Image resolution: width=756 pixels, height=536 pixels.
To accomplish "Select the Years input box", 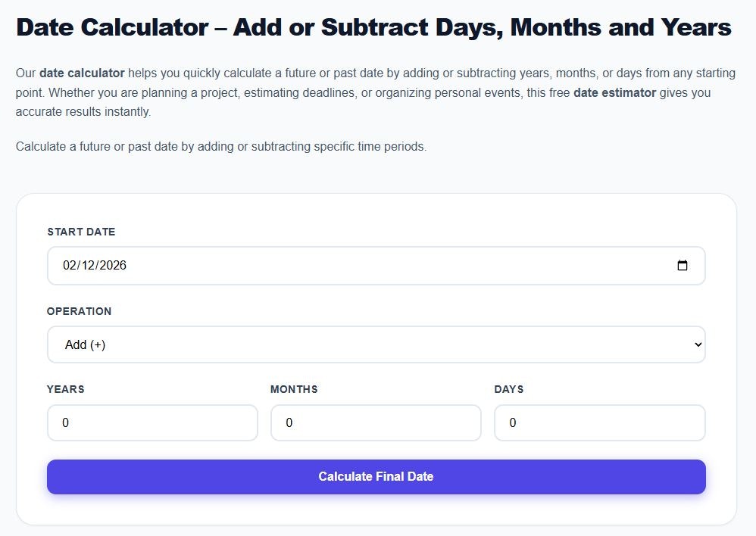I will coord(152,422).
